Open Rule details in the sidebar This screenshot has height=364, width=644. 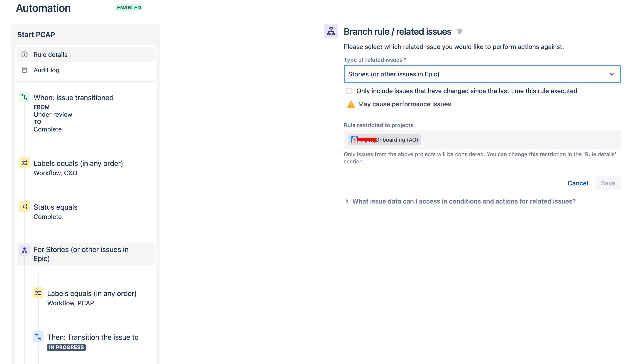point(85,54)
